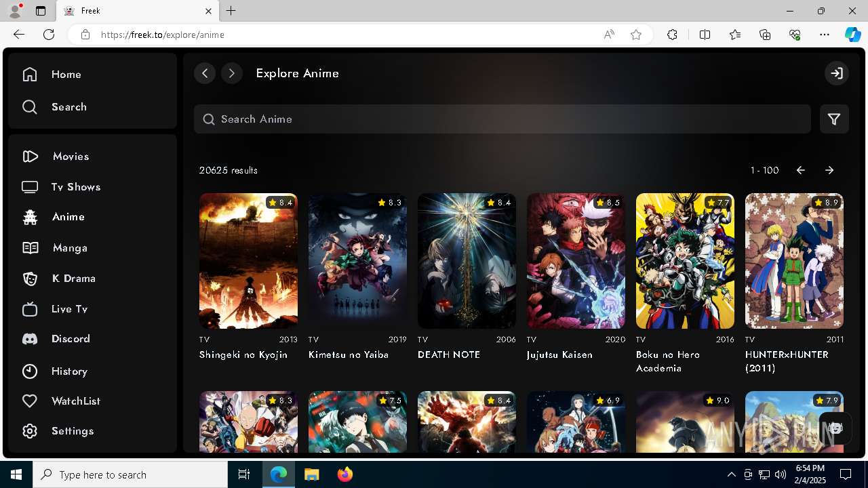Click Boku no Hero Academia title
Viewport: 868px width, 488px height.
click(x=668, y=361)
